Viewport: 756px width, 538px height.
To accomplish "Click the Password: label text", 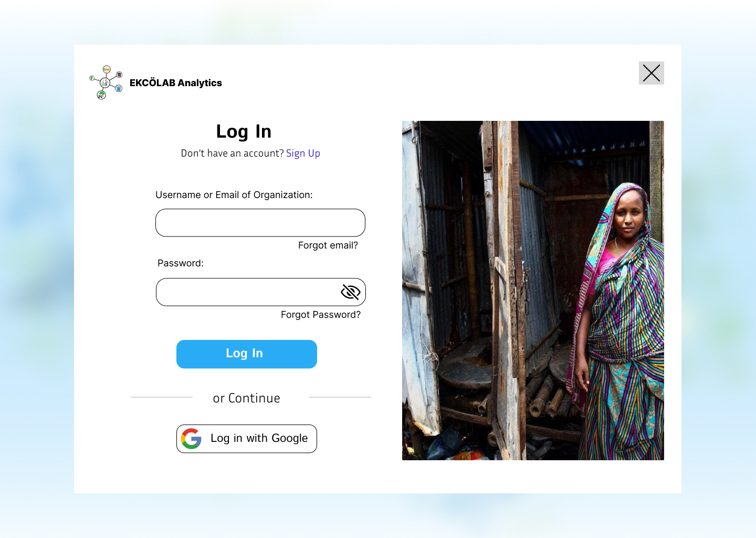I will tap(181, 263).
